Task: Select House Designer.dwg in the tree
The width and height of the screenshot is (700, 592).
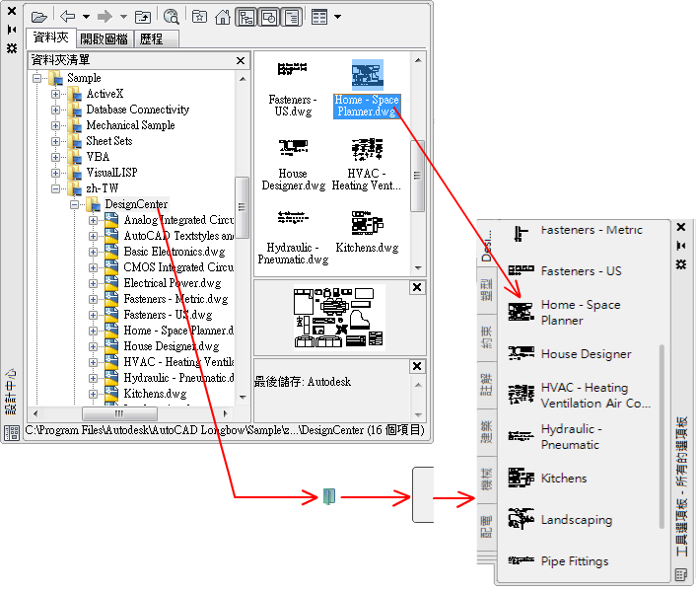Action: coord(172,346)
